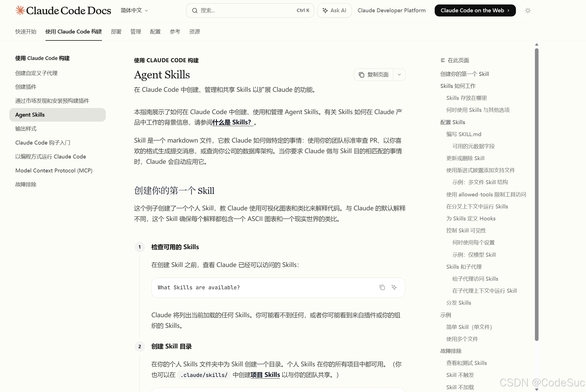Viewport: 586px width, 392px height.
Task: Follow the 什么是 Skills? link
Action: tap(232, 122)
